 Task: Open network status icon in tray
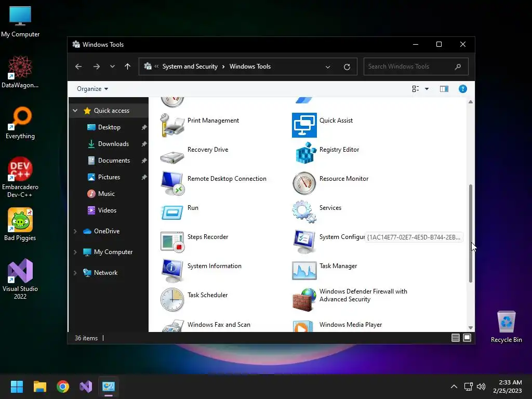(468, 387)
